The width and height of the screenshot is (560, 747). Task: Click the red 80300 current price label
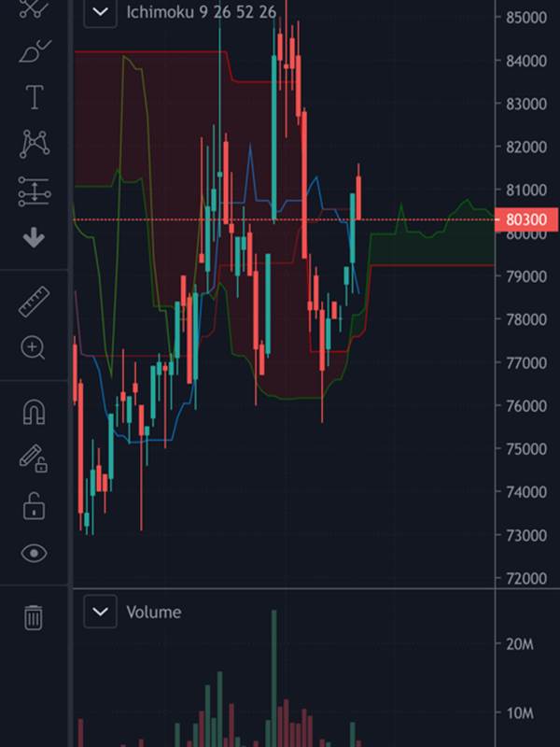click(526, 219)
